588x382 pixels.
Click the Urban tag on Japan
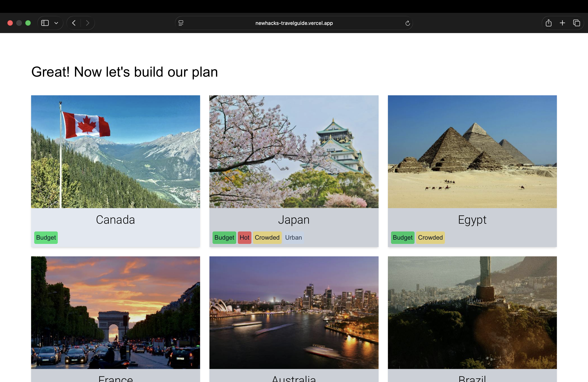(x=293, y=237)
